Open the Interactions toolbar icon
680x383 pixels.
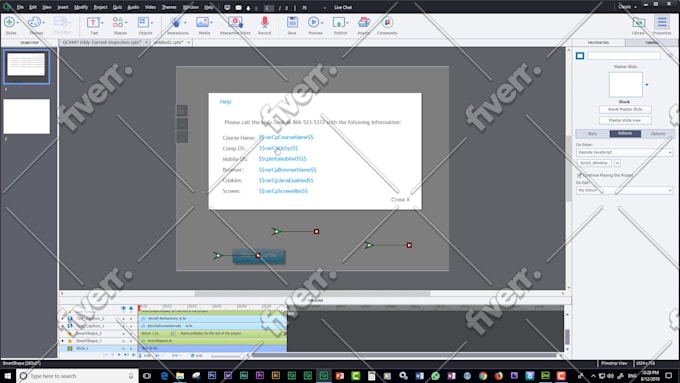(x=175, y=22)
